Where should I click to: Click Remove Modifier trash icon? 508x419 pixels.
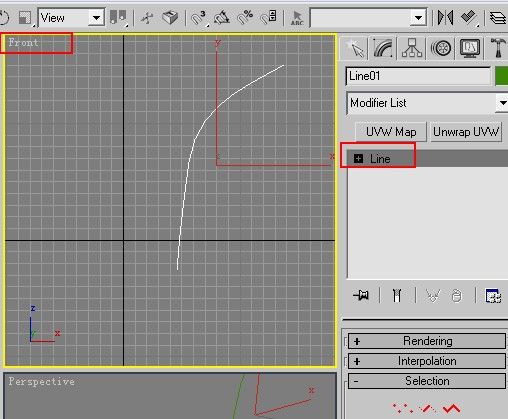tap(457, 295)
